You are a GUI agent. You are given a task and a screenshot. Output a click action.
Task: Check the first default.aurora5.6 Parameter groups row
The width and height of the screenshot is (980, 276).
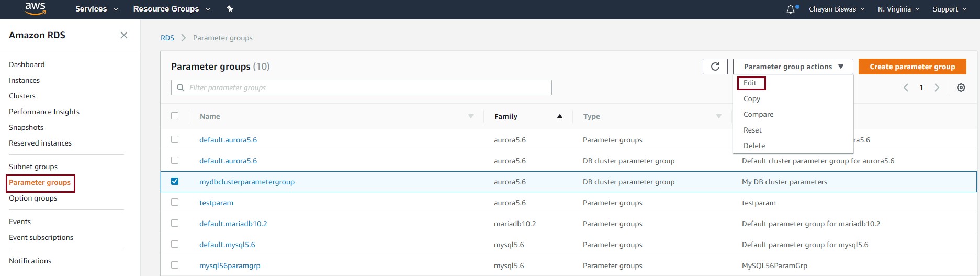[175, 139]
